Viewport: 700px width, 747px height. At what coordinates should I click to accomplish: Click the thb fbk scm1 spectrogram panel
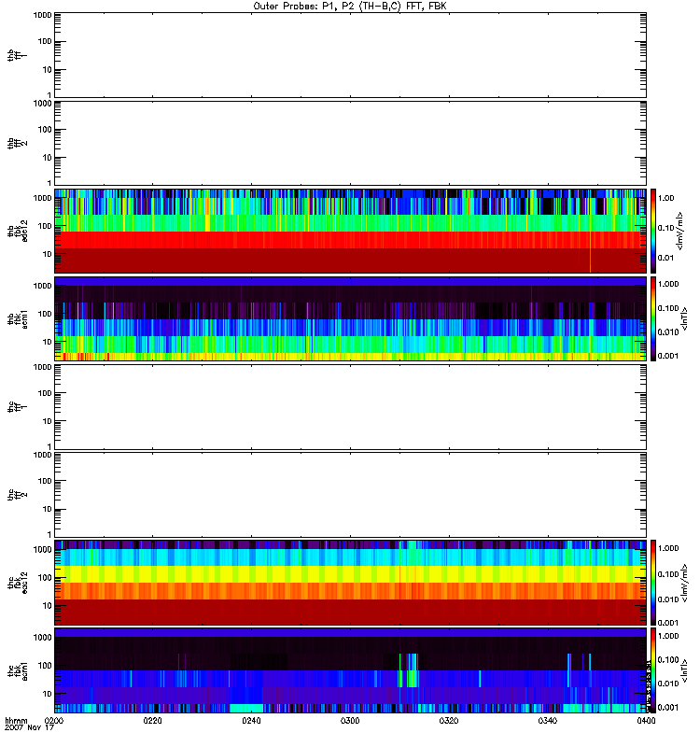[350, 318]
